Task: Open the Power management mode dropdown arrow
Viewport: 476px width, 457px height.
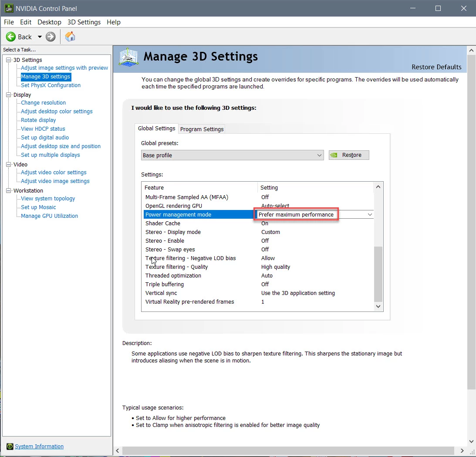Action: (x=370, y=214)
